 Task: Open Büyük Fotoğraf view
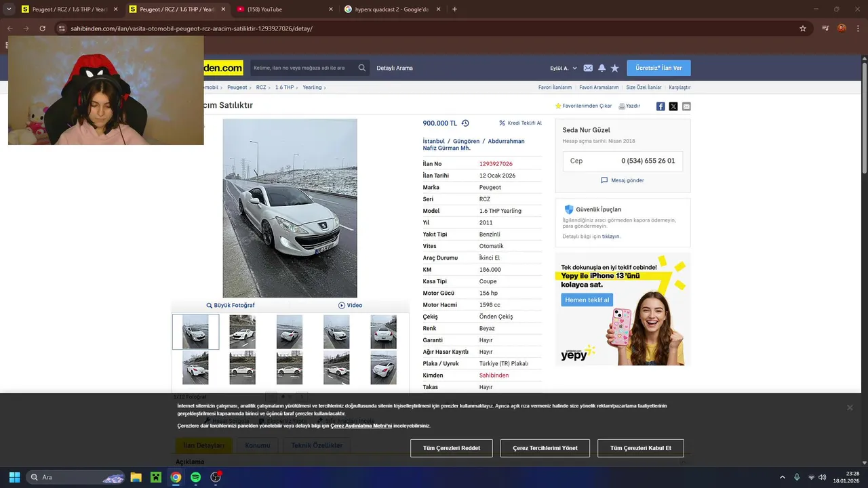point(231,306)
